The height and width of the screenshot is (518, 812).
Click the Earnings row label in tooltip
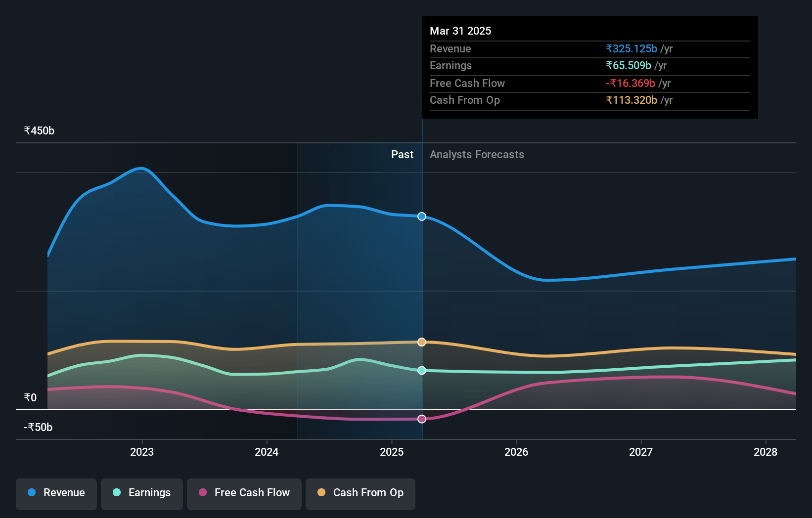click(451, 66)
